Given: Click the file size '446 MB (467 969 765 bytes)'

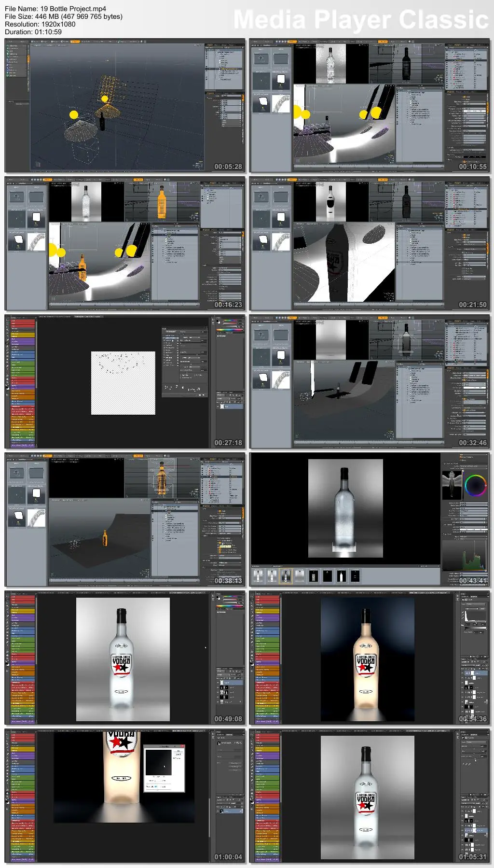Looking at the screenshot, I should tap(79, 16).
